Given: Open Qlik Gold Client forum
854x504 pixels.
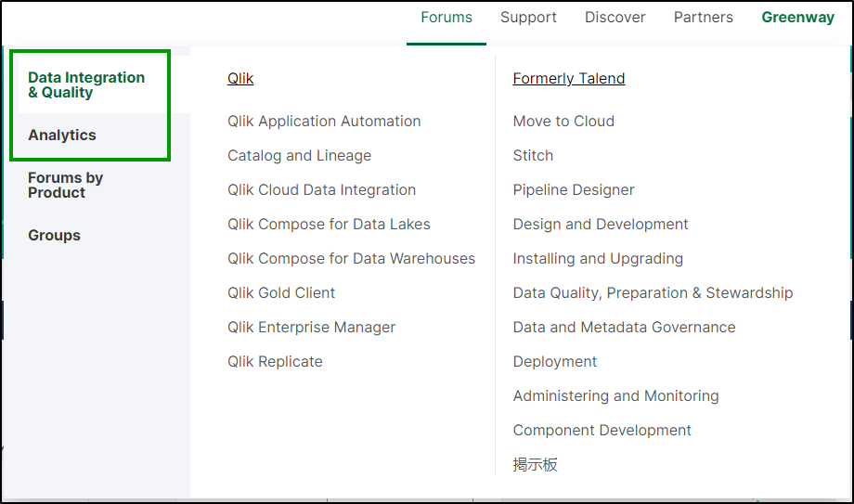Looking at the screenshot, I should click(x=281, y=292).
